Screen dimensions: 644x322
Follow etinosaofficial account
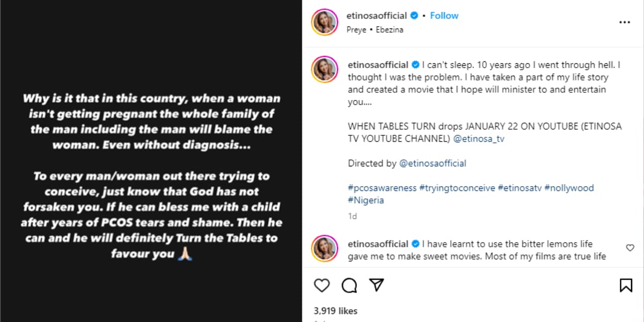pos(444,16)
